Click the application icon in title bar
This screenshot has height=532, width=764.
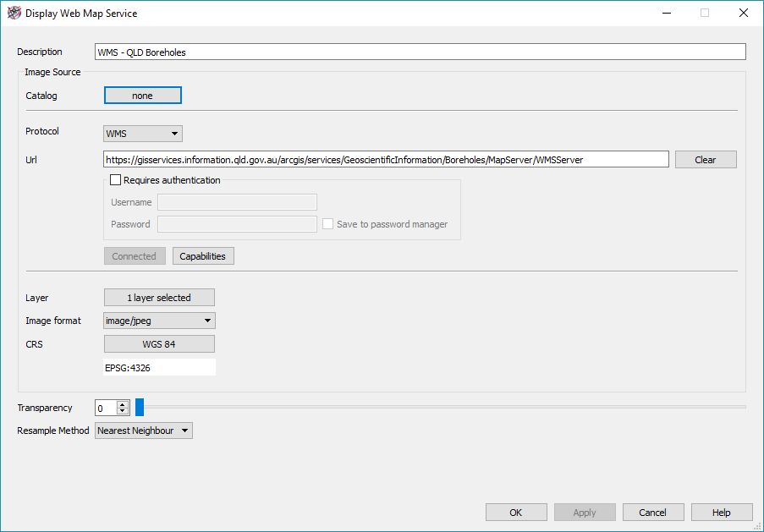(14, 14)
